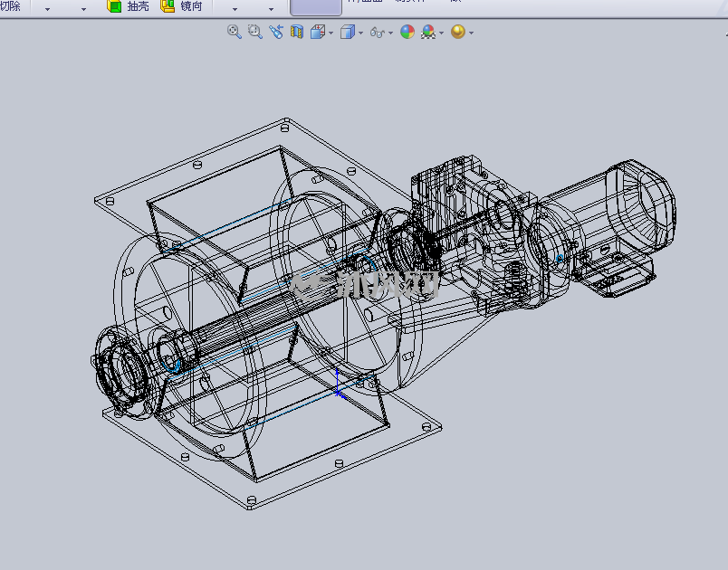Click the Previous View icon
Screen dimensions: 728x570
[276, 32]
